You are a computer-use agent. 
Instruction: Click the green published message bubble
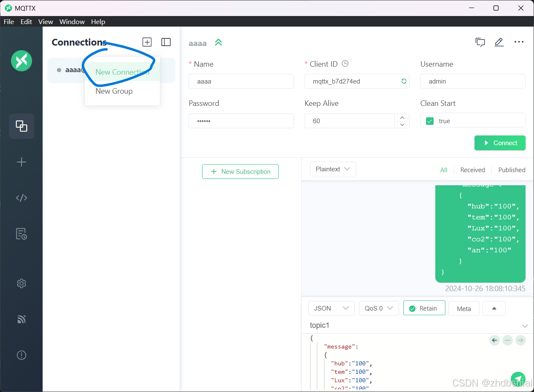(x=480, y=234)
